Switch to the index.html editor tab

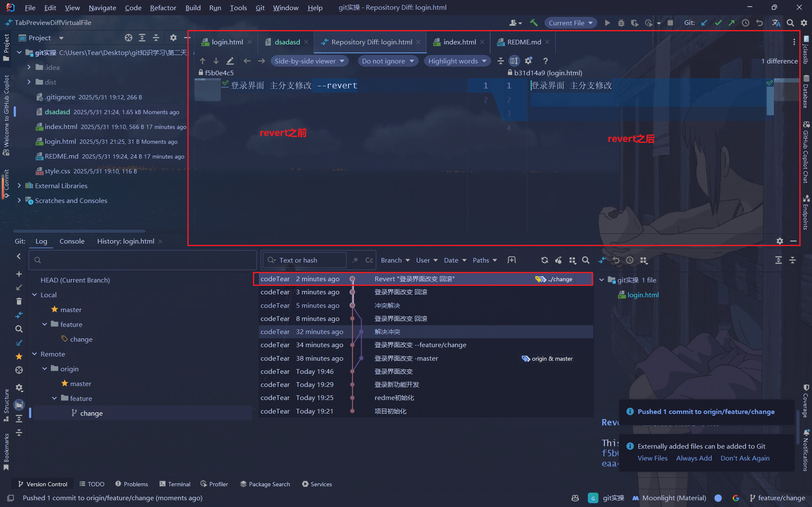pyautogui.click(x=459, y=42)
